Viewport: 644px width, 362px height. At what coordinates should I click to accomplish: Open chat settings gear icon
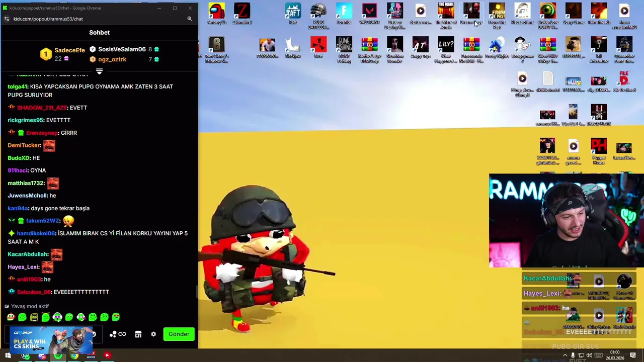pos(153,334)
